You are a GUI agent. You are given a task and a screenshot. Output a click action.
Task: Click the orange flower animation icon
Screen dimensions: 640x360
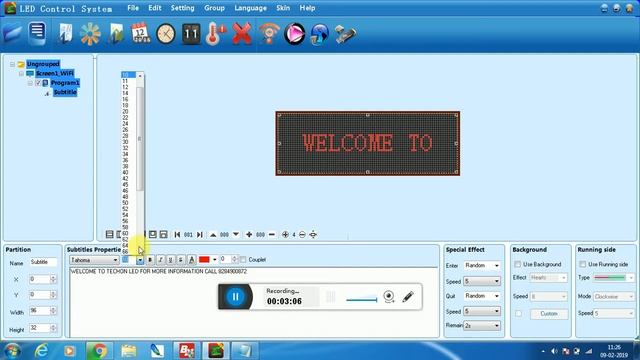point(90,33)
